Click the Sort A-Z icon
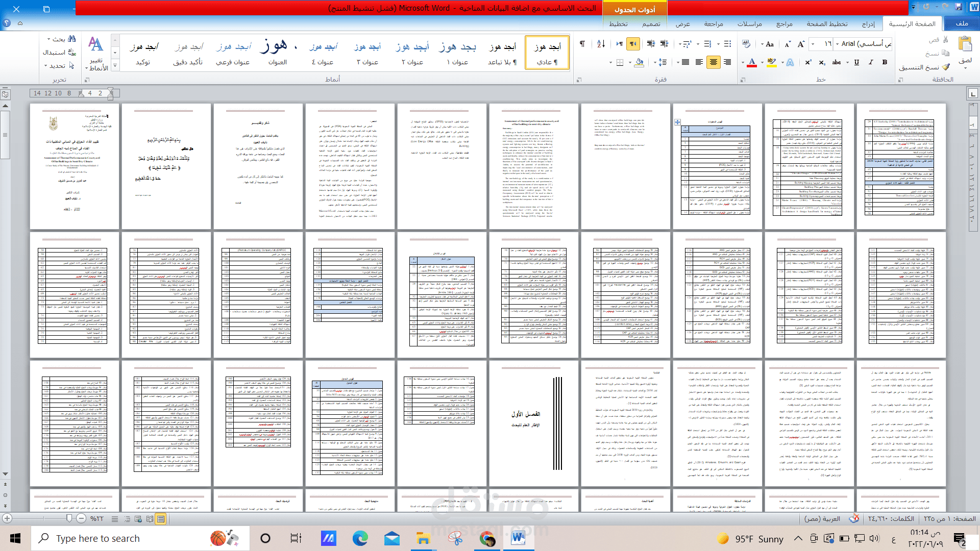The image size is (980, 551). pyautogui.click(x=601, y=44)
